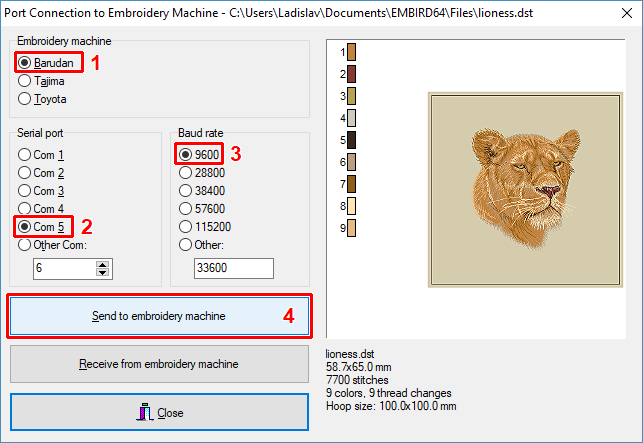Click thread color swatch 4

(351, 118)
